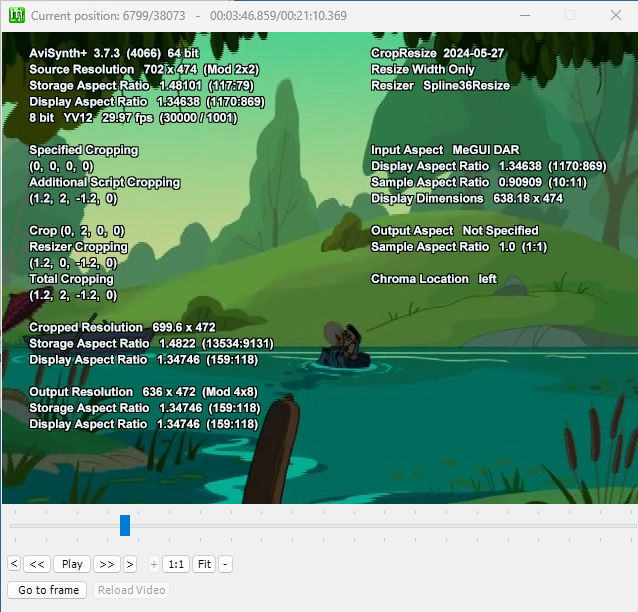The height and width of the screenshot is (612, 638).
Task: Close the preview window
Action: tap(616, 15)
